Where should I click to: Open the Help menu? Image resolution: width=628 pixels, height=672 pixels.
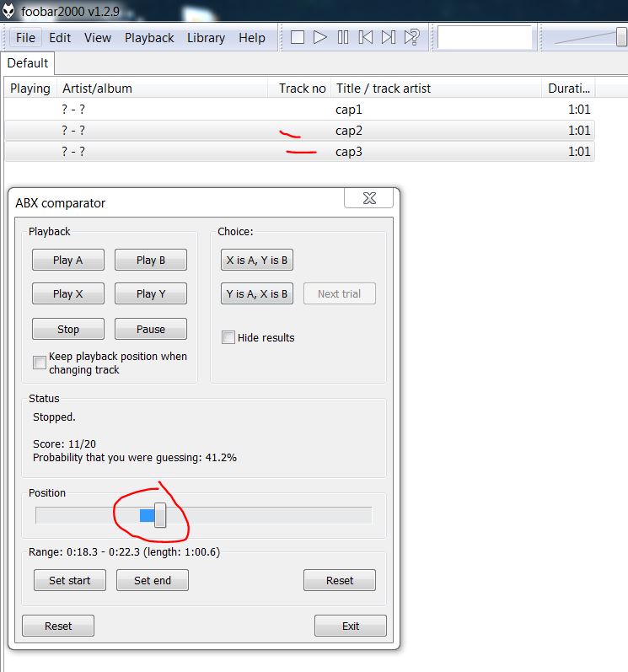(x=252, y=38)
